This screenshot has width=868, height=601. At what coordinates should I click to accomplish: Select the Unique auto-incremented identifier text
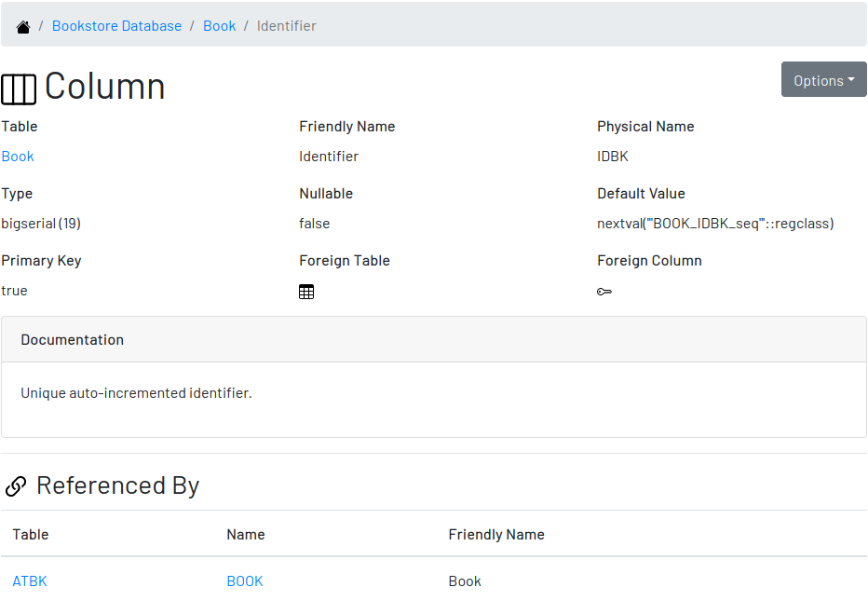coord(136,392)
